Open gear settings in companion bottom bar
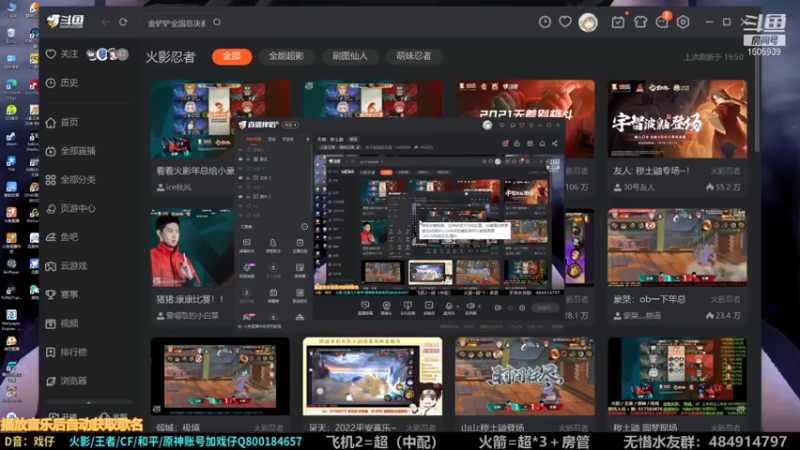This screenshot has height=450, width=800. pos(522,308)
